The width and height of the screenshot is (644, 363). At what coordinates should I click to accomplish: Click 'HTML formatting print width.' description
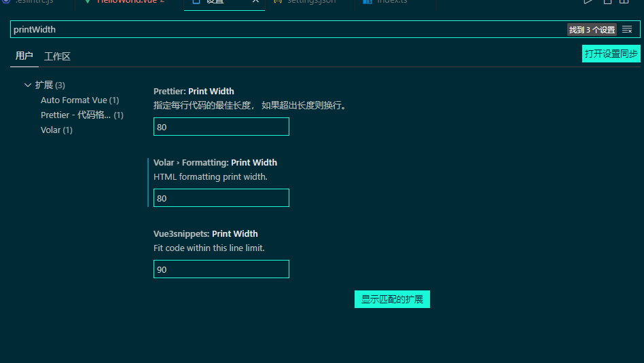point(211,177)
